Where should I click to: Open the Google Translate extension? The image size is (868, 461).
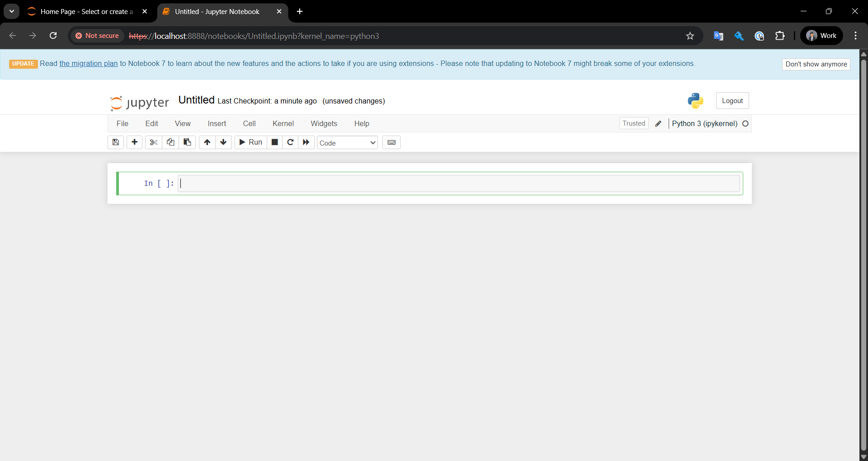pos(718,36)
